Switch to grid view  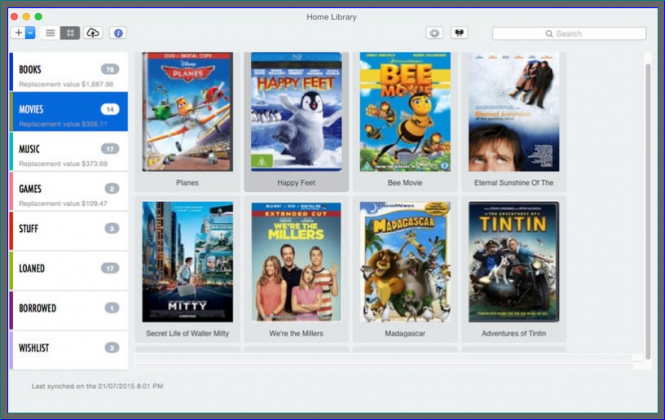(70, 33)
